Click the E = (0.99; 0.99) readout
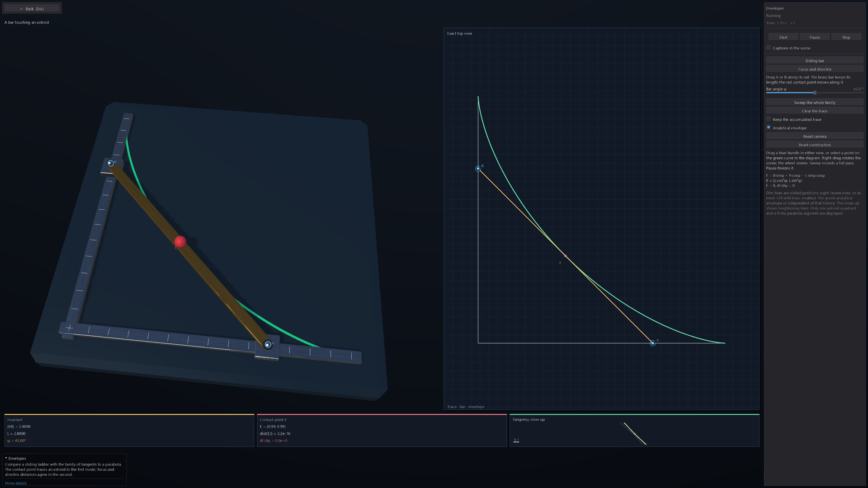 pyautogui.click(x=273, y=427)
